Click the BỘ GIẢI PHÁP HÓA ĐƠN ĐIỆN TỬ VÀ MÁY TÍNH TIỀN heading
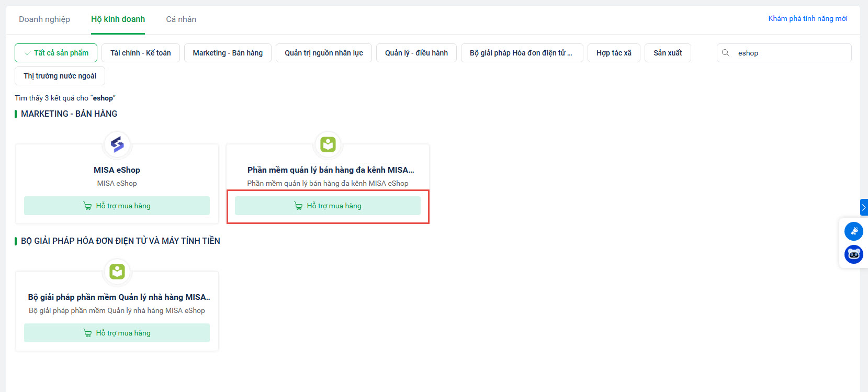868x392 pixels. [x=120, y=241]
